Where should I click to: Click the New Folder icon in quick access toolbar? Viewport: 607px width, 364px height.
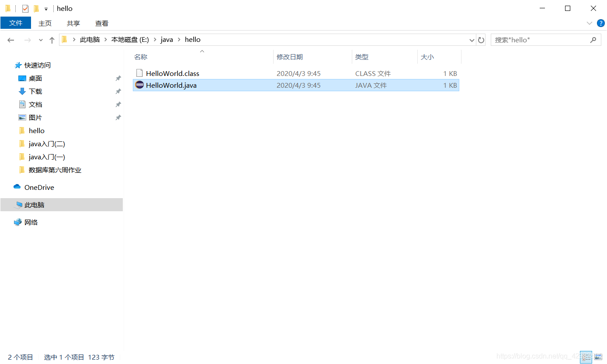click(36, 8)
